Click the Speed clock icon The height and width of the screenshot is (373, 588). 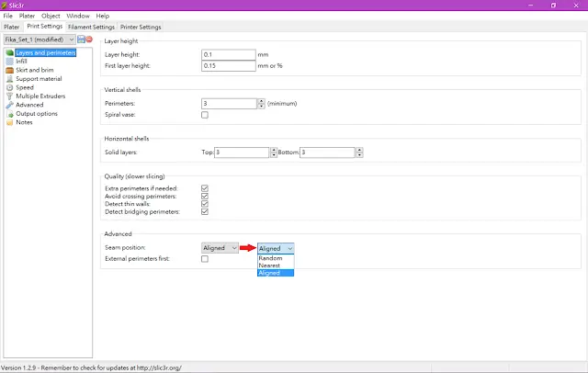point(10,87)
